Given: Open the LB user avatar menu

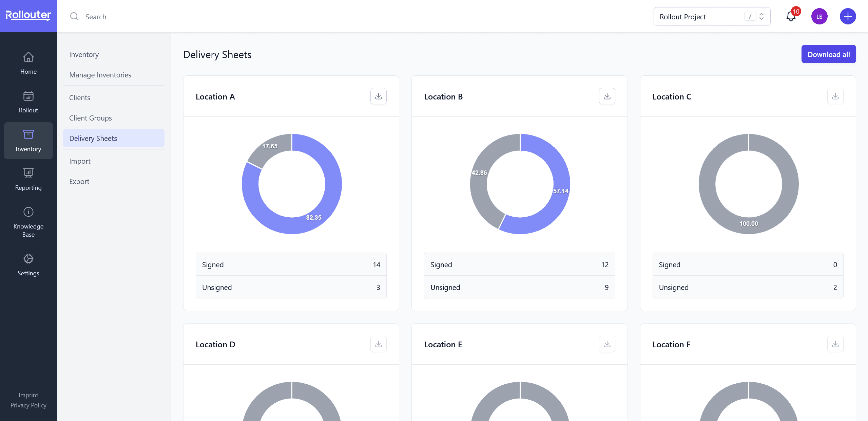Looking at the screenshot, I should pyautogui.click(x=819, y=16).
